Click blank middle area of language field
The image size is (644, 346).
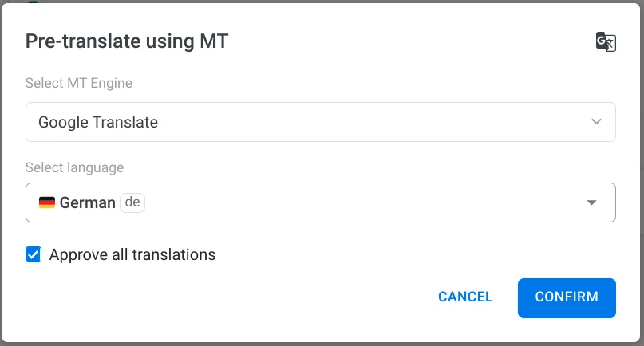pos(359,202)
